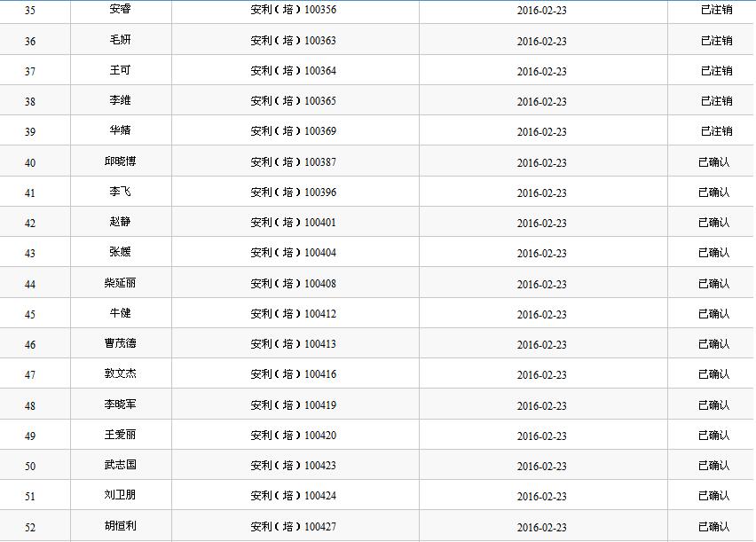The height and width of the screenshot is (542, 756).
Task: Click the name 曹茂德
Action: (x=120, y=343)
